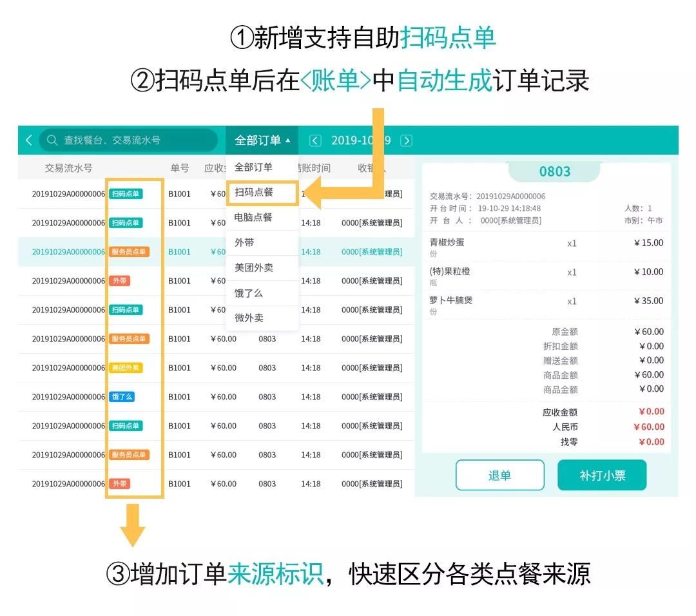Click the 外带 tag in last row
This screenshot has width=696, height=616.
click(119, 484)
